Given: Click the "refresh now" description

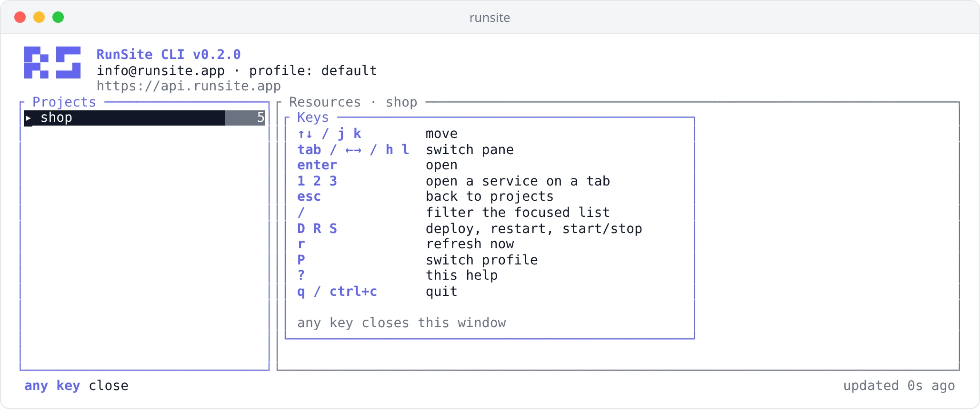Looking at the screenshot, I should (470, 244).
